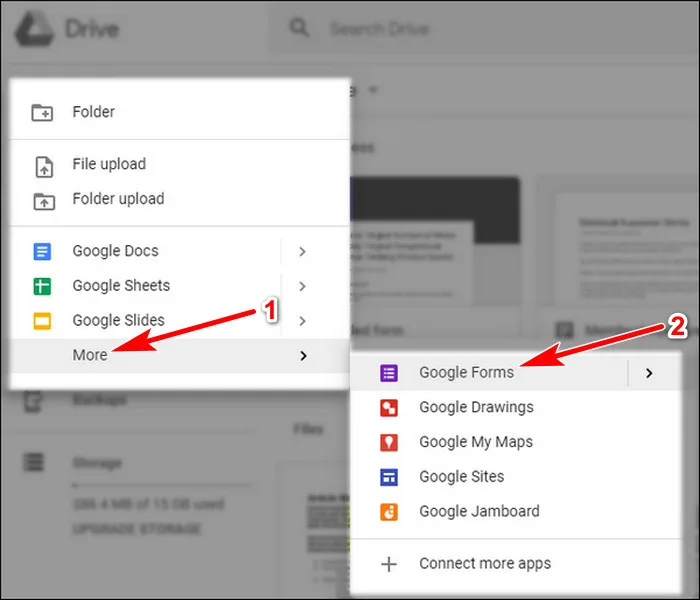
Task: Click the Backups icon in the sidebar
Action: [33, 401]
